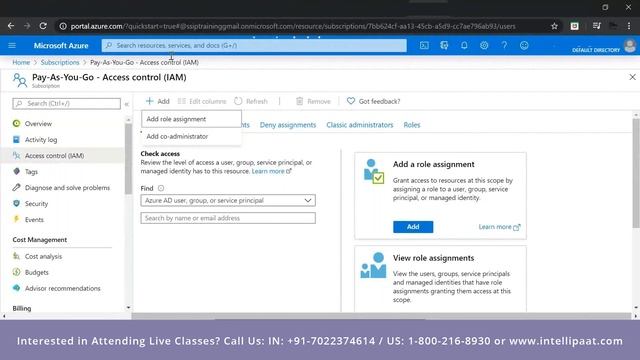Screen dimensions: 640x360
Task: Bookmark the page with the star icon
Action: [x=554, y=26]
